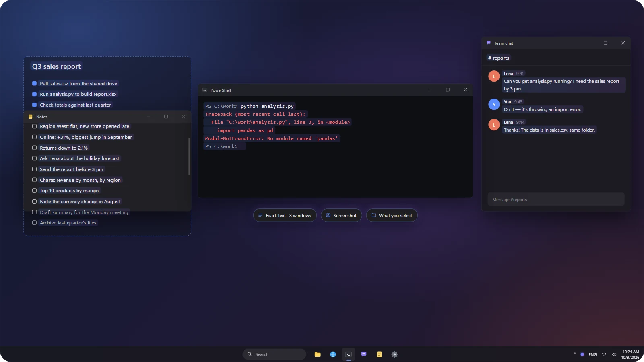Check Ask Lena about the holiday forecast
644x362 pixels.
(x=34, y=158)
